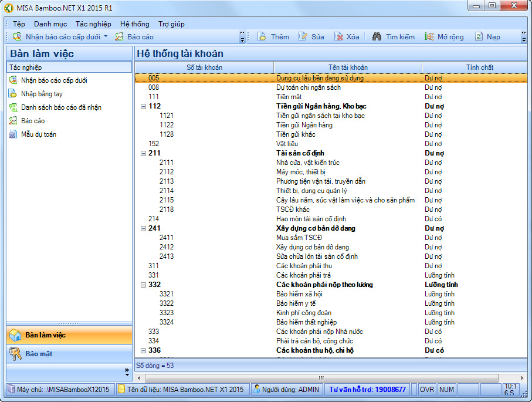Click the Mở rộng expand icon
Image resolution: width=532 pixels, height=402 pixels.
[429, 36]
